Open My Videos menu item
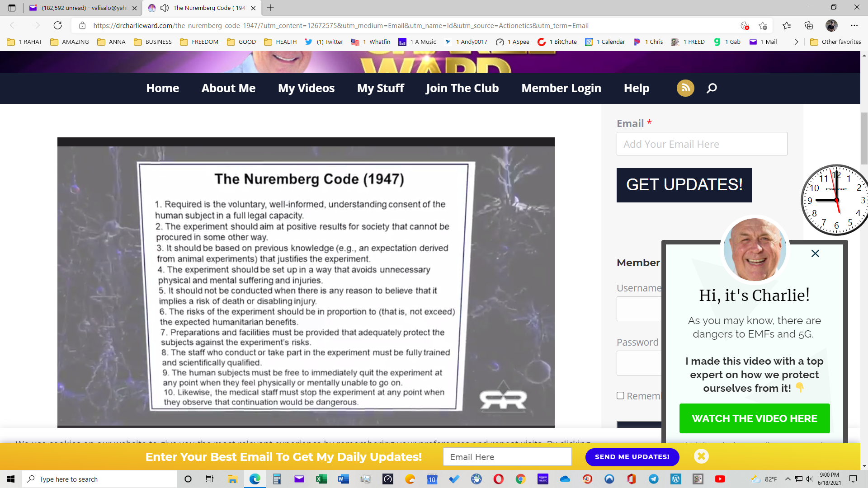This screenshot has height=488, width=868. pyautogui.click(x=306, y=88)
